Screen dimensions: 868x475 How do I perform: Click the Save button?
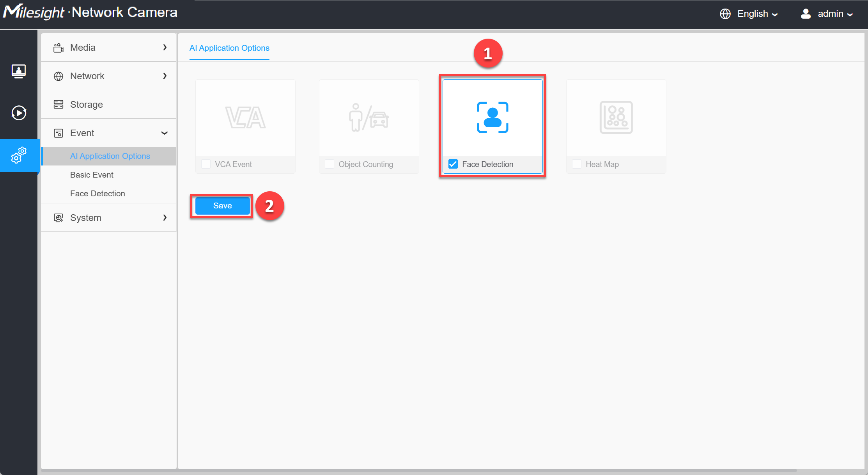click(222, 206)
